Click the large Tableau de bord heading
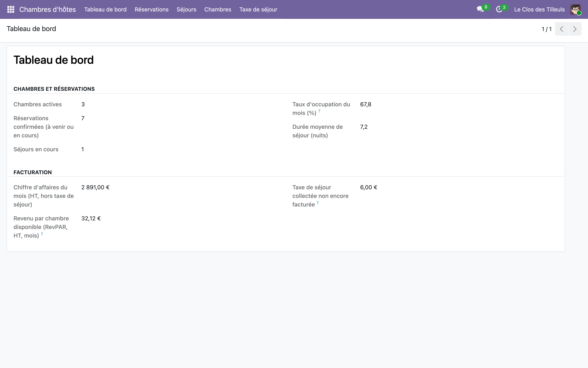Viewport: 588px width, 368px height. click(53, 60)
